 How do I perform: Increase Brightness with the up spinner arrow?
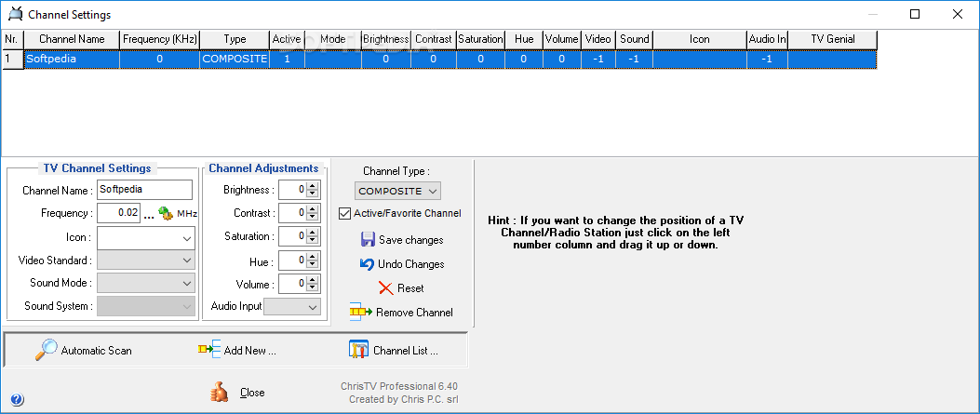point(313,185)
